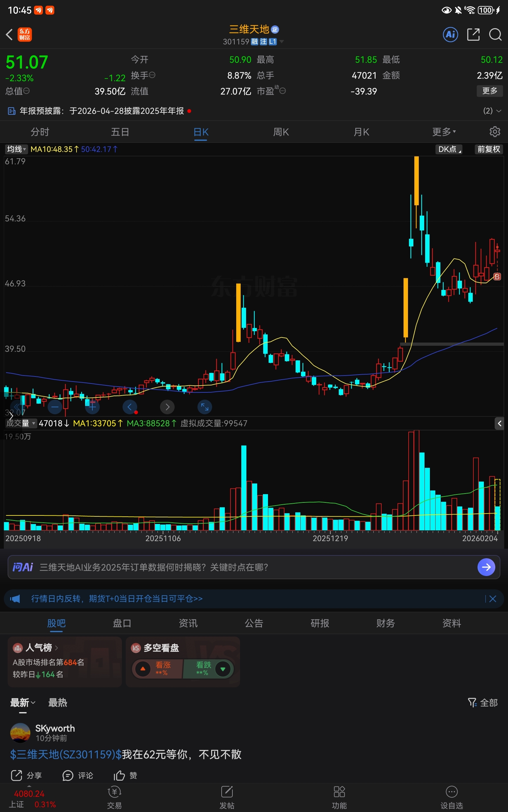508x812 pixels.
Task: Open stock search with magnifier icon
Action: tap(495, 34)
